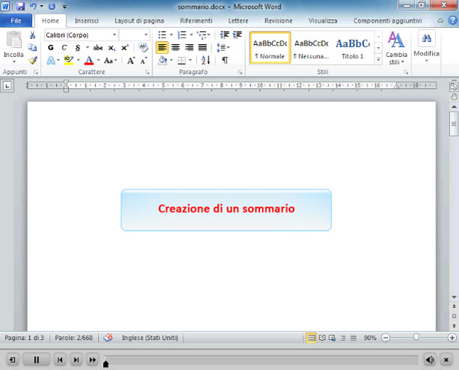Select Align Right paragraph alignment
This screenshot has height=370, width=459.
(x=189, y=48)
